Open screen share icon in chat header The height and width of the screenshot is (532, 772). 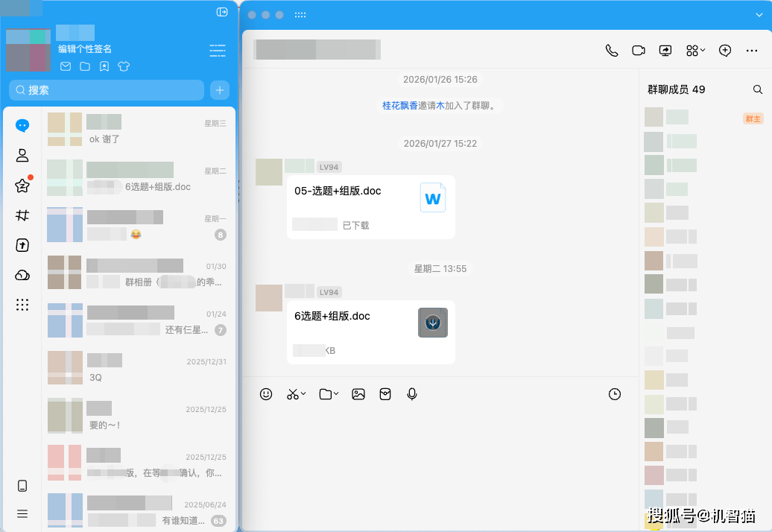pos(665,51)
